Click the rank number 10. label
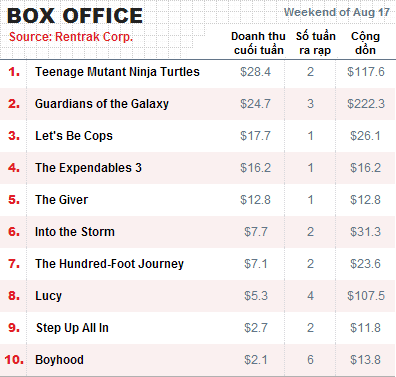The height and width of the screenshot is (377, 396). [14, 360]
